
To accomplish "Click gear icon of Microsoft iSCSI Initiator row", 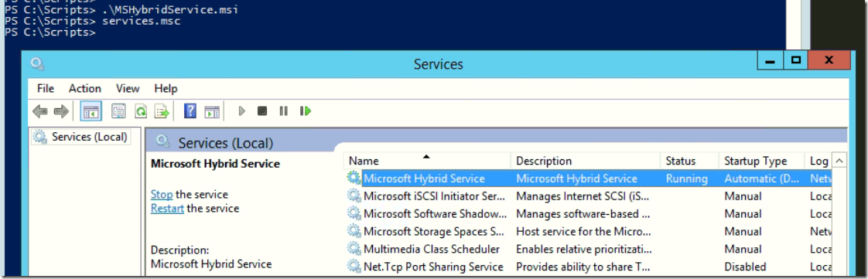I will [354, 196].
